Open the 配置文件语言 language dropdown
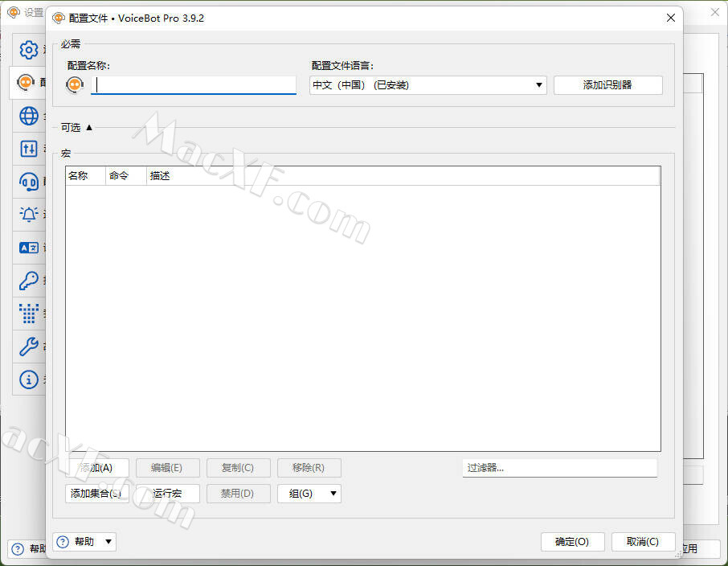Image resolution: width=728 pixels, height=566 pixels. (x=538, y=84)
